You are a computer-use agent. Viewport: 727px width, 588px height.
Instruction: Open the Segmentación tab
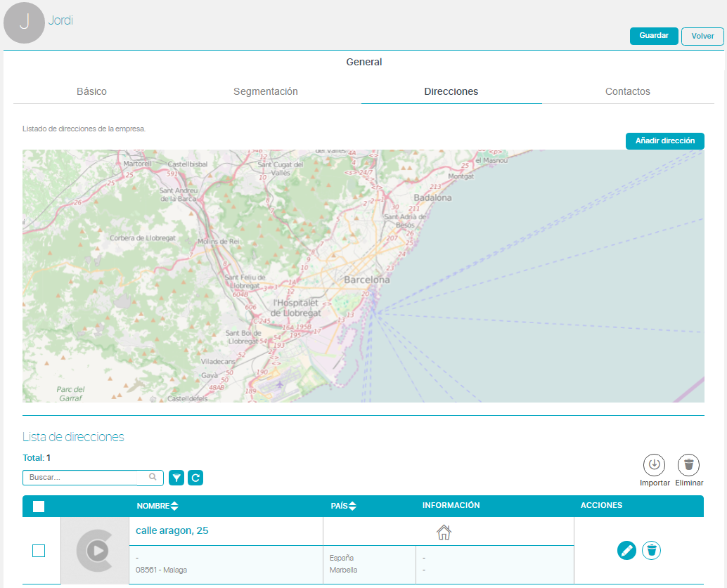[x=266, y=91]
